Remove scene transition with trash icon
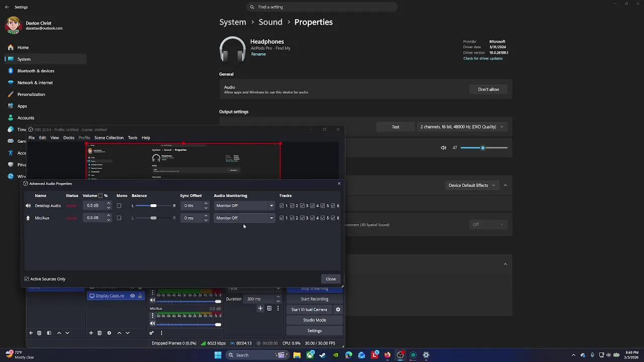The image size is (644, 362). coord(269,308)
